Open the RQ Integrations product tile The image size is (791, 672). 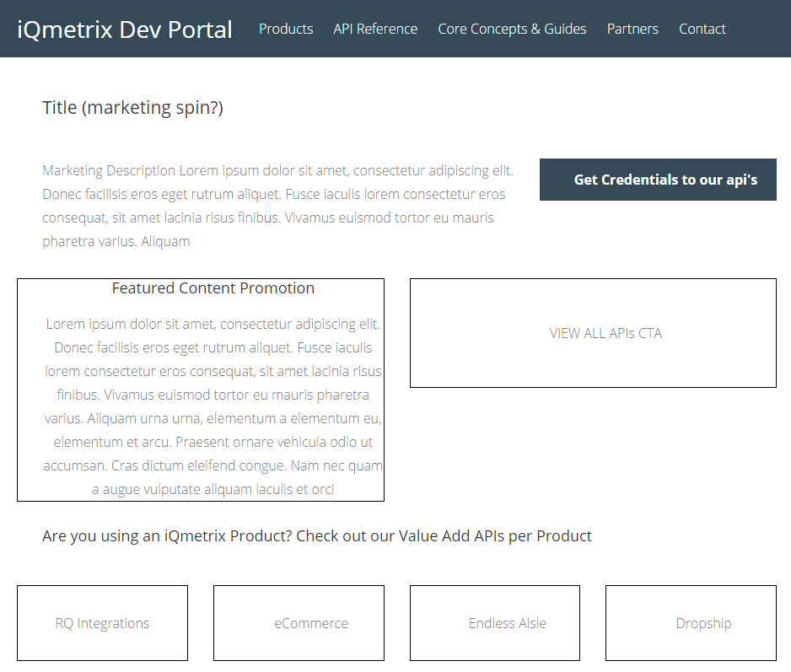coord(102,623)
